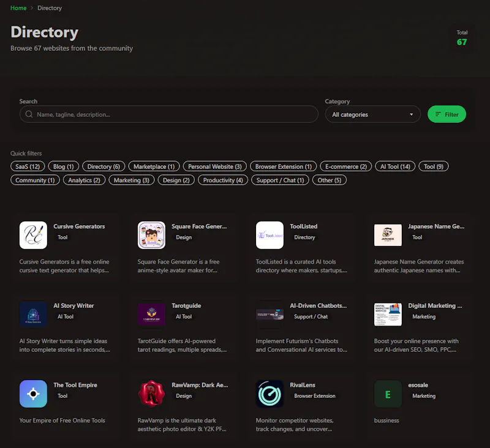The height and width of the screenshot is (448, 490).
Task: Open the Square Face Gener... title
Action: tap(199, 226)
